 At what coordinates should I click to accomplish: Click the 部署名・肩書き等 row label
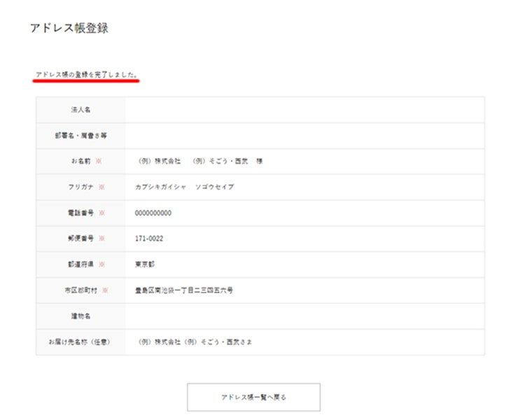(80, 135)
